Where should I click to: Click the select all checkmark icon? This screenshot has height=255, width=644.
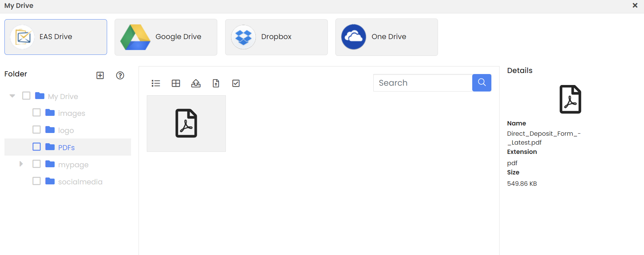[236, 83]
